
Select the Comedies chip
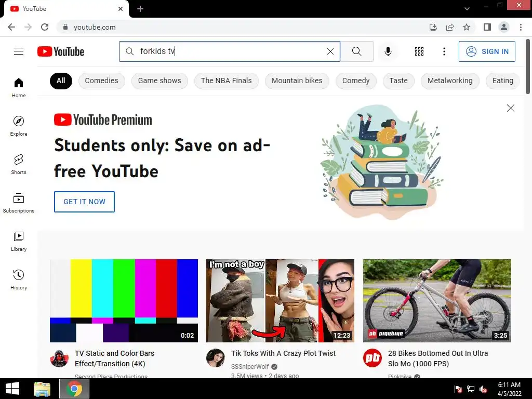tap(101, 81)
